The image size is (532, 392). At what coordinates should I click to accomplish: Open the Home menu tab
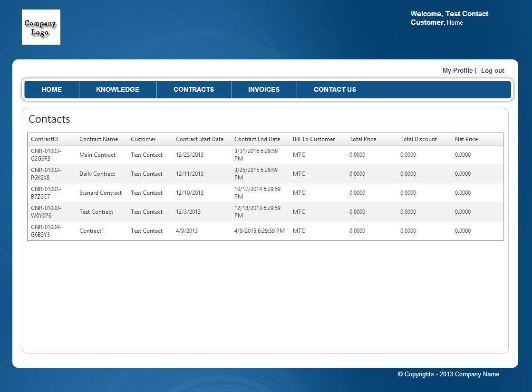[x=51, y=89]
